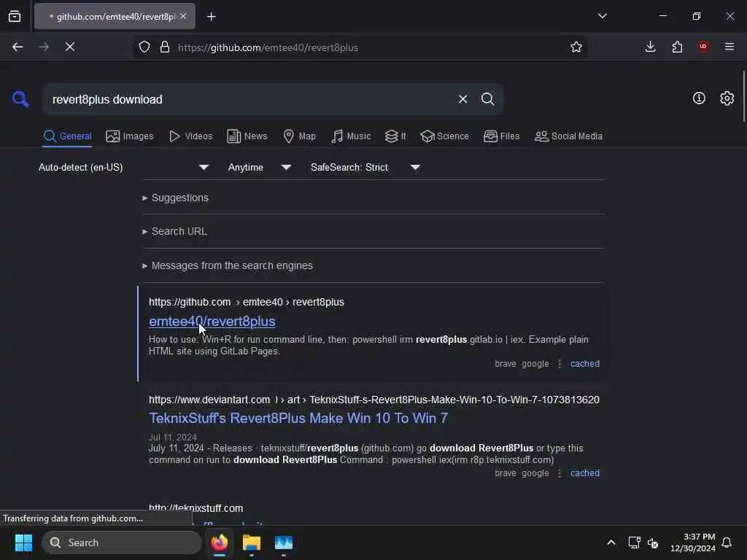Click the http://teknixstuff.com result URL

click(x=196, y=508)
